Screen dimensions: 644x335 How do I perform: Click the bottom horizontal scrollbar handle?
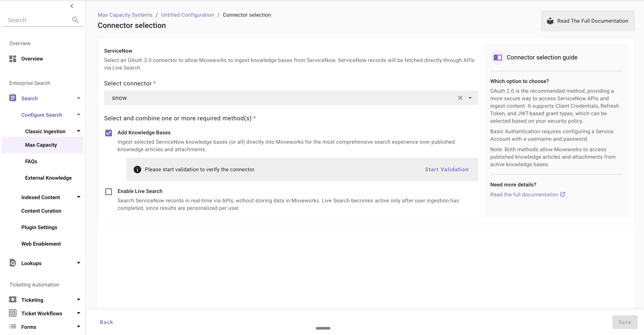point(323,328)
